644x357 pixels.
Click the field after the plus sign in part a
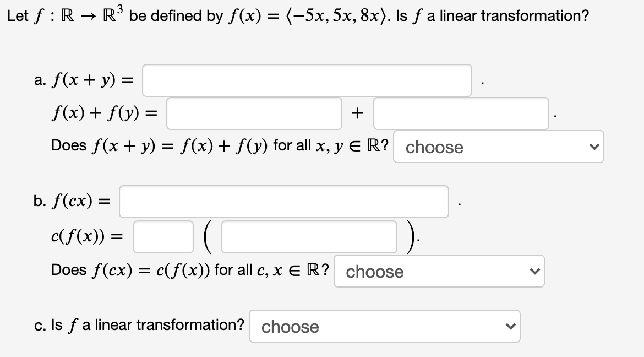[x=461, y=113]
